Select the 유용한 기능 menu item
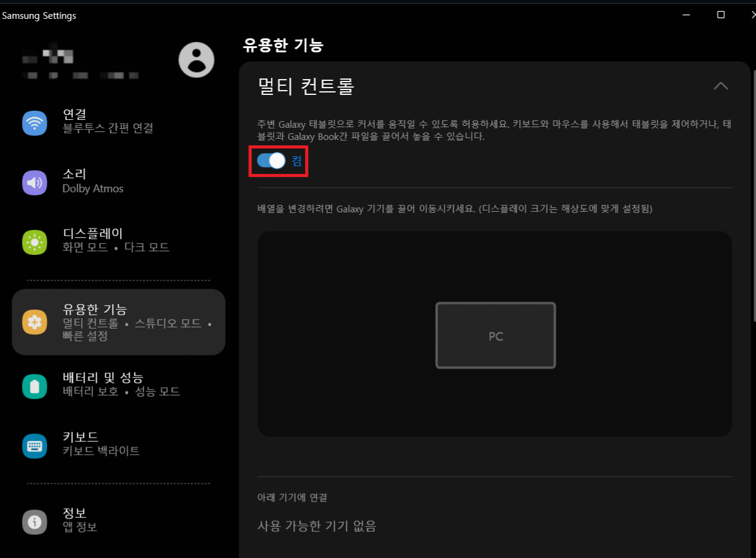Screen dimensions: 756x558 [119, 322]
